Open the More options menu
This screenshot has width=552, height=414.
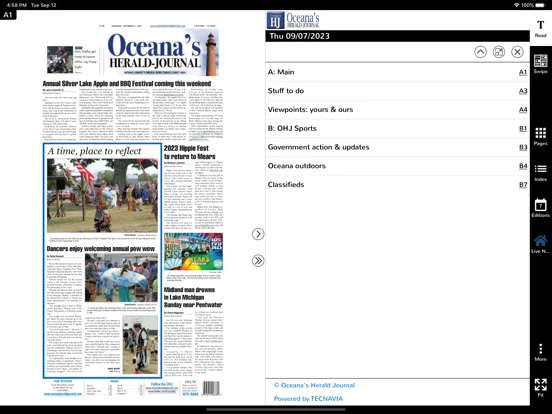click(540, 352)
